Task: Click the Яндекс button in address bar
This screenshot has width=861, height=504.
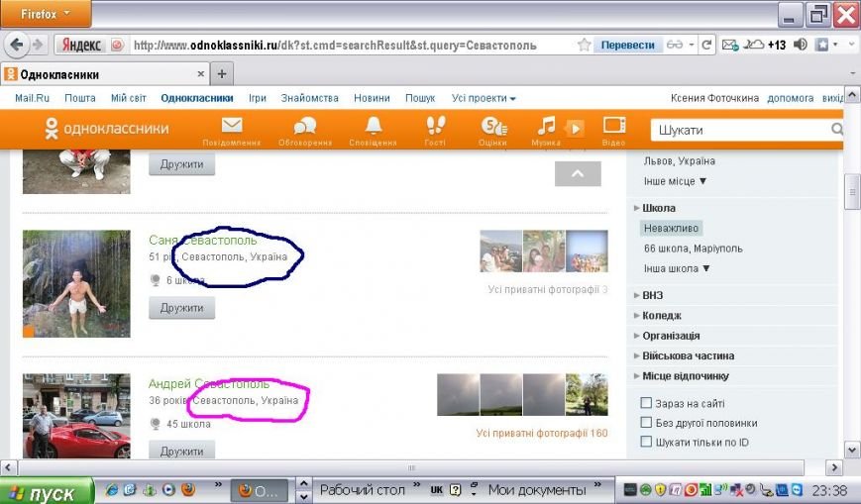Action: [81, 45]
